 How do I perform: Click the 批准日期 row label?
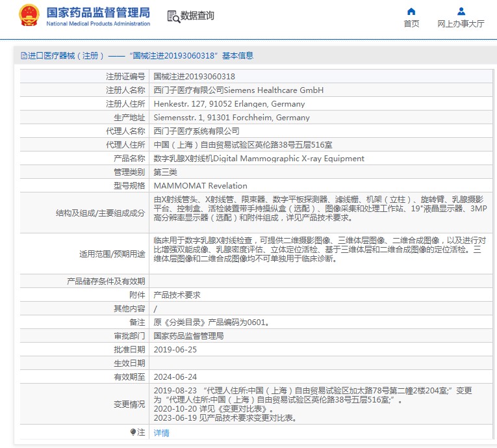pos(129,350)
